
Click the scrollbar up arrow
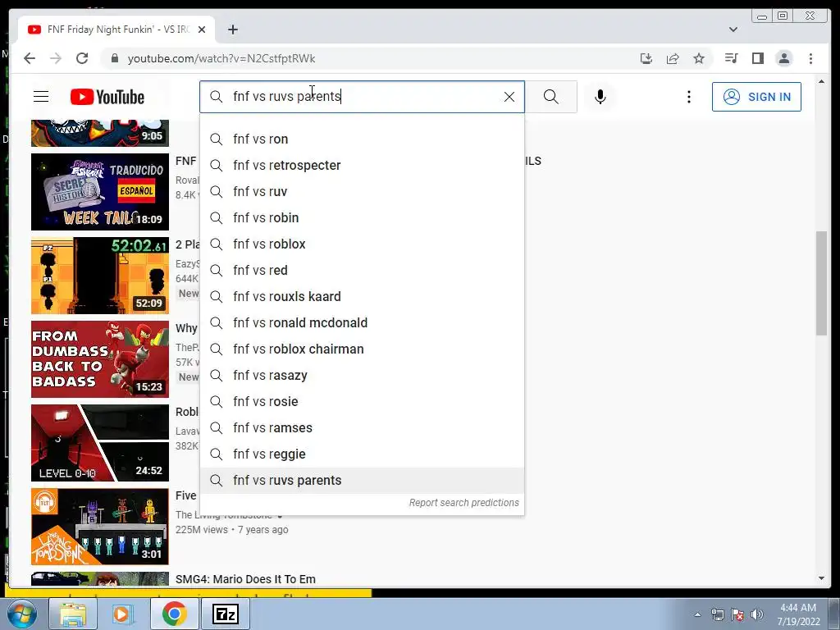tap(821, 81)
